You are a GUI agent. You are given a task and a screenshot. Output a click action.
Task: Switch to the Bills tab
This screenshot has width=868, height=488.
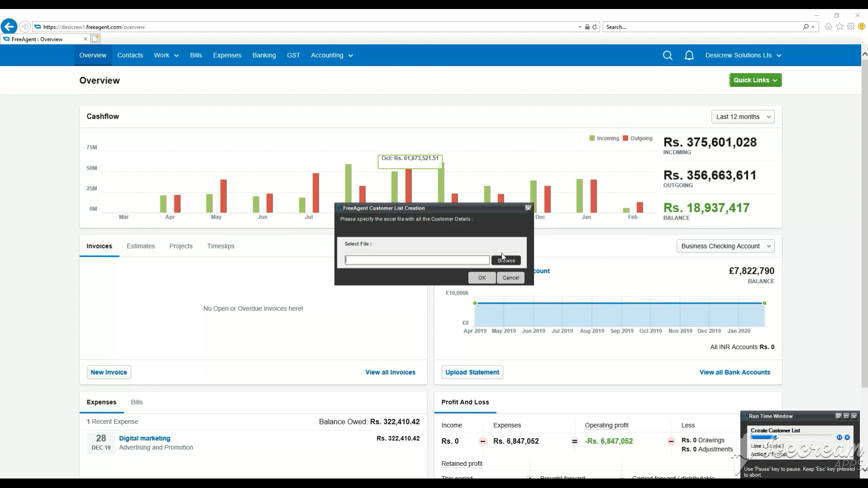click(137, 402)
